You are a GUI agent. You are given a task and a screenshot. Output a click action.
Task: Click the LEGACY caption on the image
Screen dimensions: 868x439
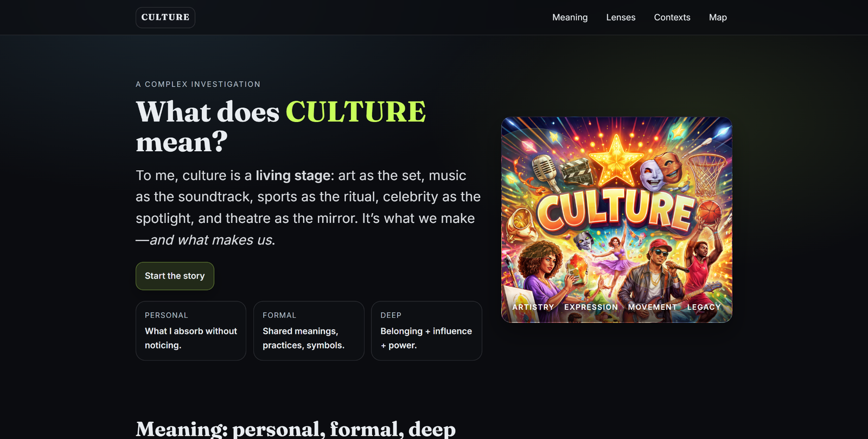[x=704, y=307]
